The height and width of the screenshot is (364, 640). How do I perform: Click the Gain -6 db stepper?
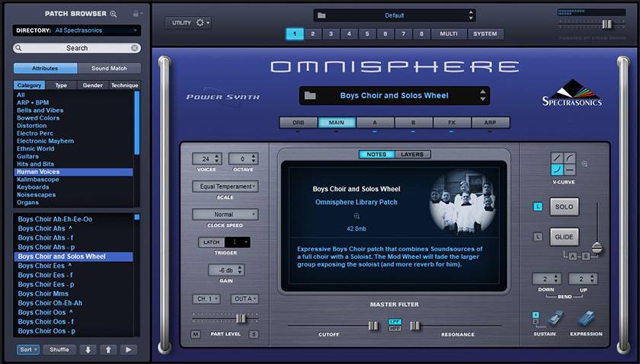[240, 270]
